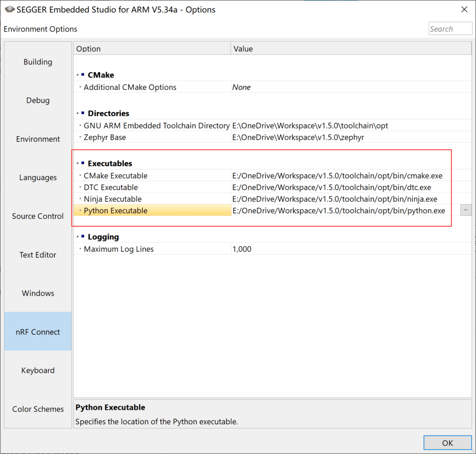Collapse the Executables options group
Viewport: 476px width, 454px height.
pyautogui.click(x=78, y=164)
